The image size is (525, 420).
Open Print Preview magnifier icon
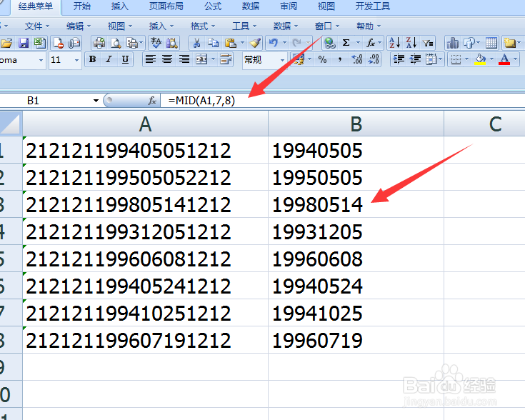pos(116,43)
